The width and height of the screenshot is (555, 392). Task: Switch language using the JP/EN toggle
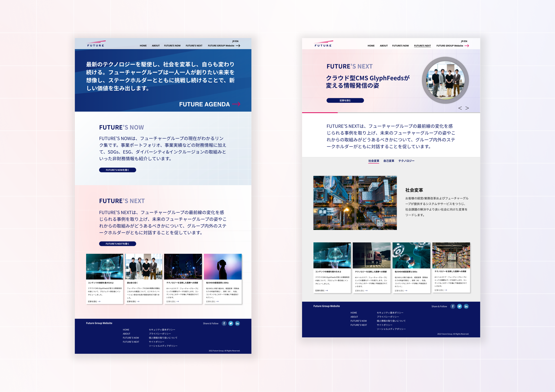[235, 41]
